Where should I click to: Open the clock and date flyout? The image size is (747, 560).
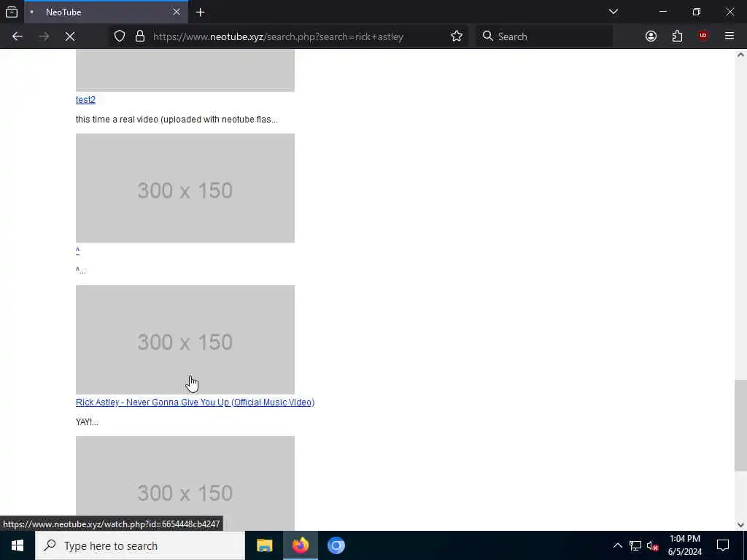[684, 545]
